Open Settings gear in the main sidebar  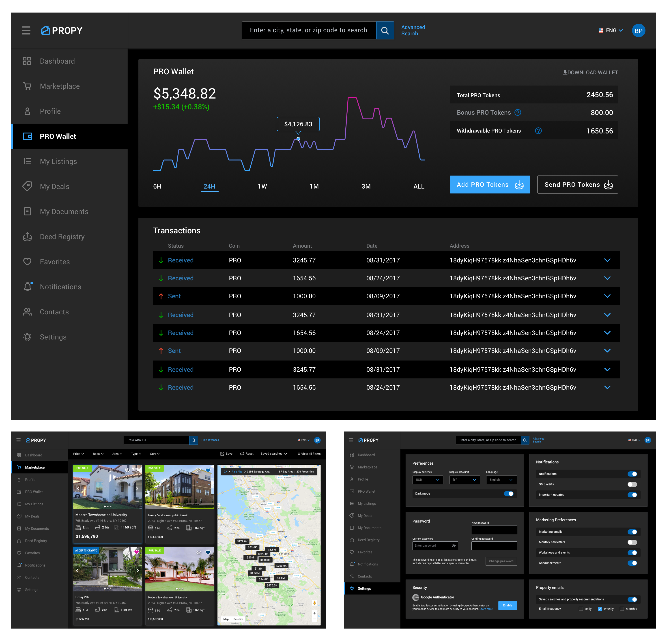click(x=27, y=337)
